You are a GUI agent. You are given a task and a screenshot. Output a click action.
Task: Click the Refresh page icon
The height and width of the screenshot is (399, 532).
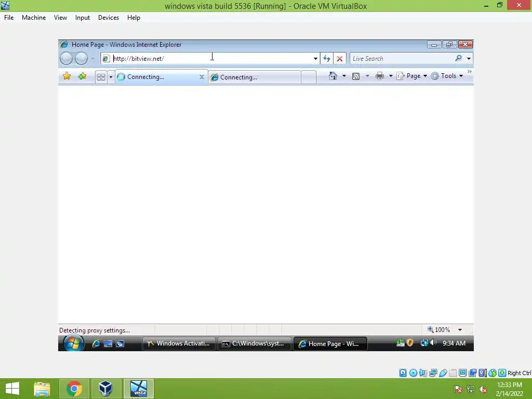click(x=327, y=58)
